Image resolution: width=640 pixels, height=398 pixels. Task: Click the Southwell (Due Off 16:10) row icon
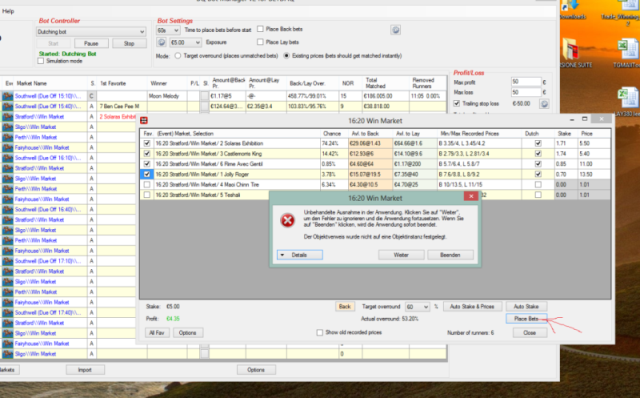tap(7, 158)
